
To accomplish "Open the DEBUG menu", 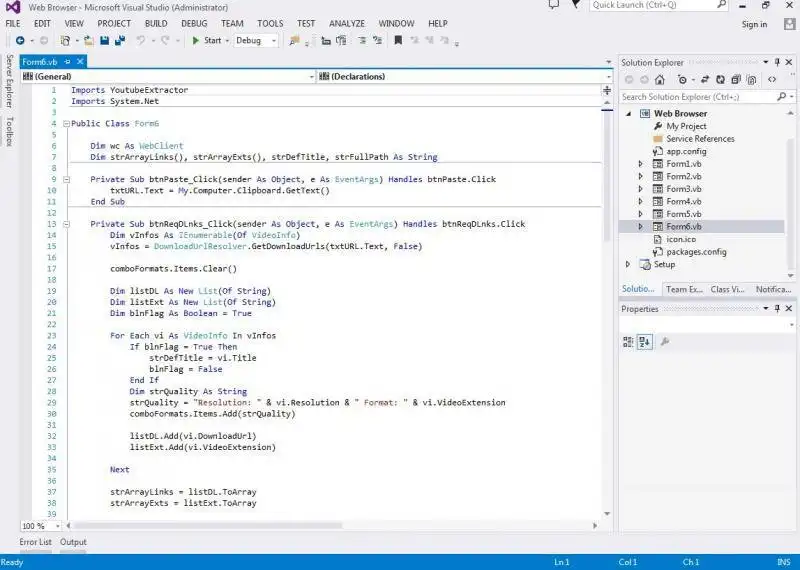I will (x=194, y=23).
